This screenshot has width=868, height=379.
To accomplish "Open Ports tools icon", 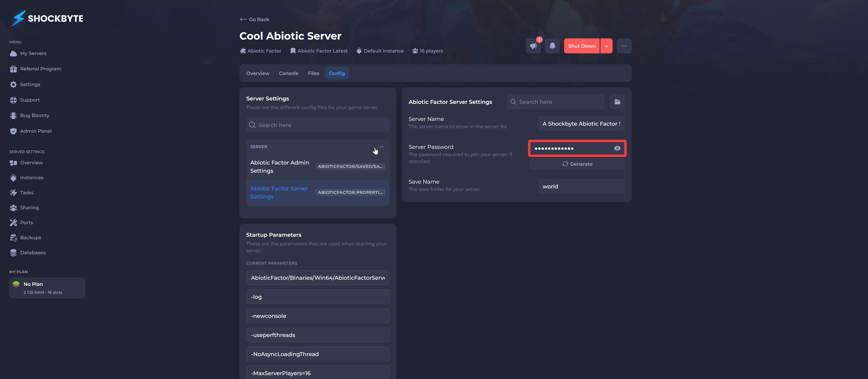I will point(13,222).
